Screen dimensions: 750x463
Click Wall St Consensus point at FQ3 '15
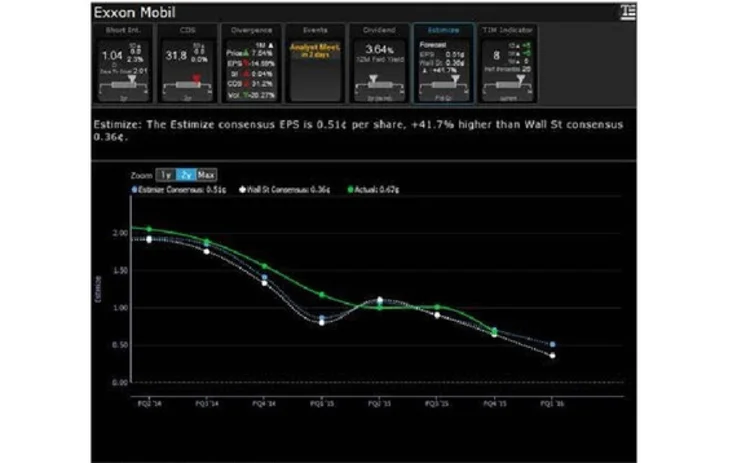pos(437,315)
